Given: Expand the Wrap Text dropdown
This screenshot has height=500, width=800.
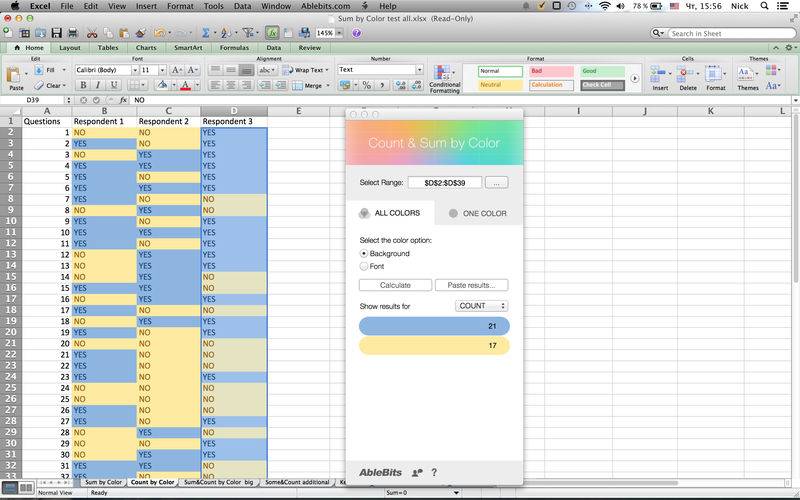Looking at the screenshot, I should (x=327, y=70).
